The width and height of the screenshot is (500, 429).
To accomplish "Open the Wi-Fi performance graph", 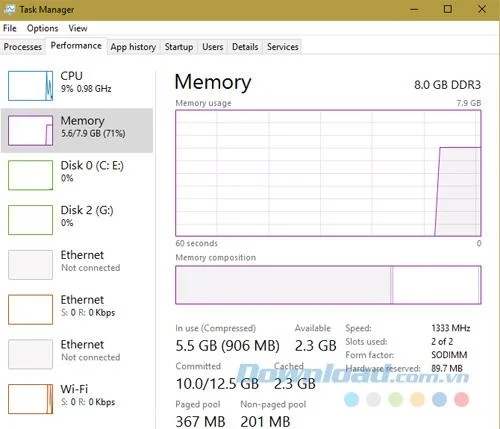I will coord(30,399).
